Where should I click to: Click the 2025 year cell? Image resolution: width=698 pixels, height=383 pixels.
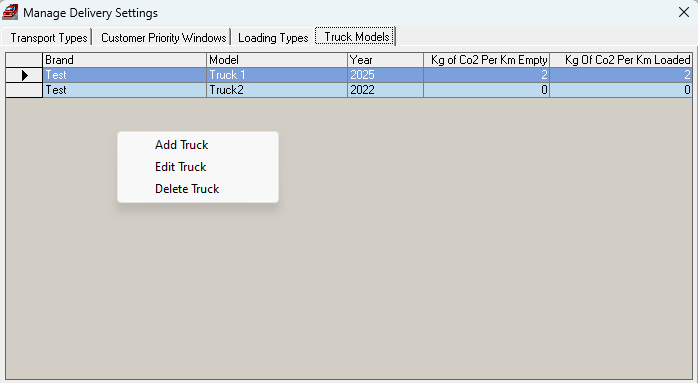(x=386, y=75)
